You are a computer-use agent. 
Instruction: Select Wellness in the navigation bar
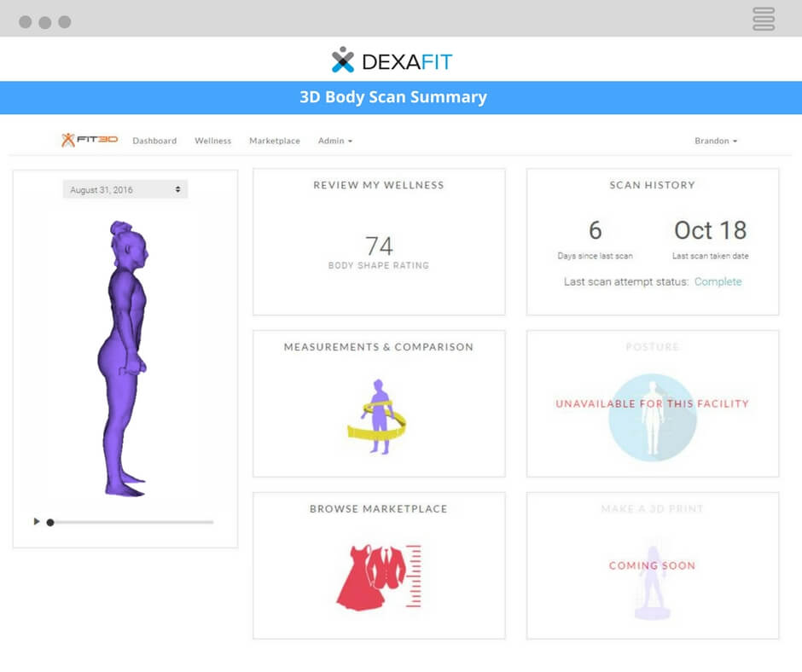[x=212, y=141]
